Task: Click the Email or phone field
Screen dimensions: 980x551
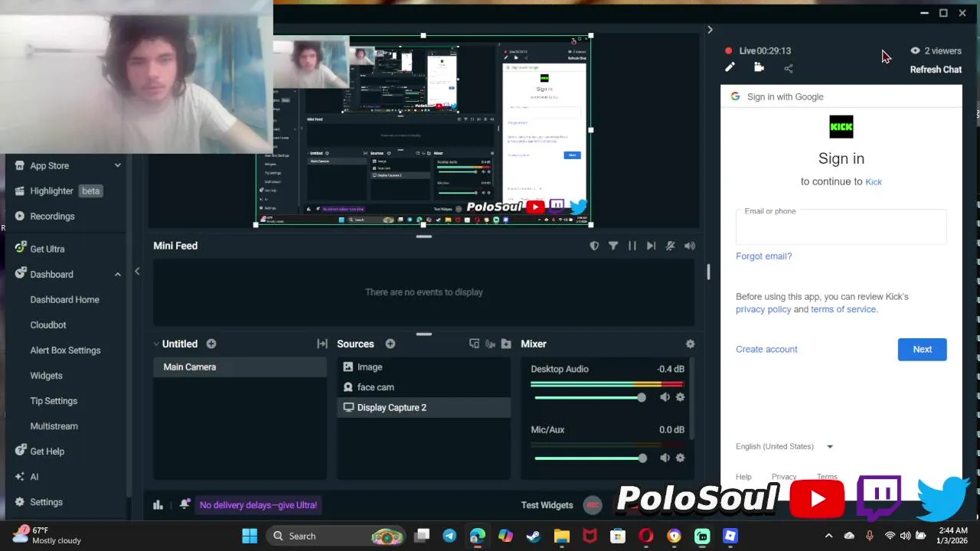Action: [x=841, y=227]
